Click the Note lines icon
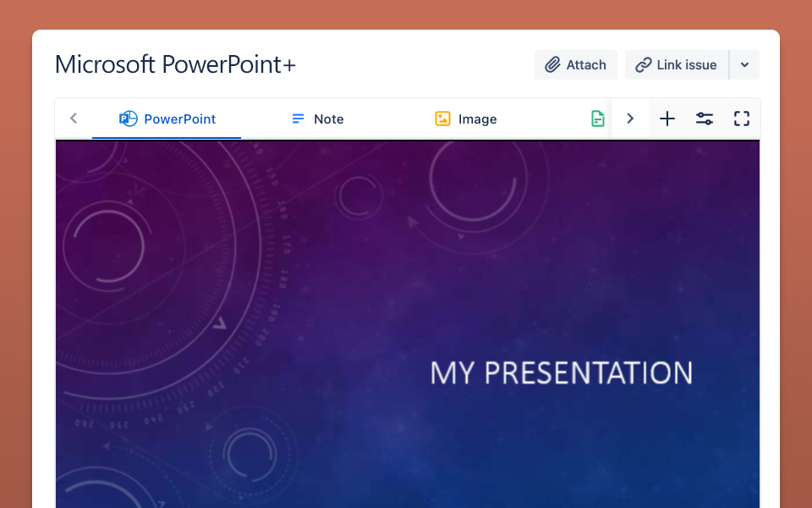This screenshot has width=812, height=508. (x=298, y=119)
